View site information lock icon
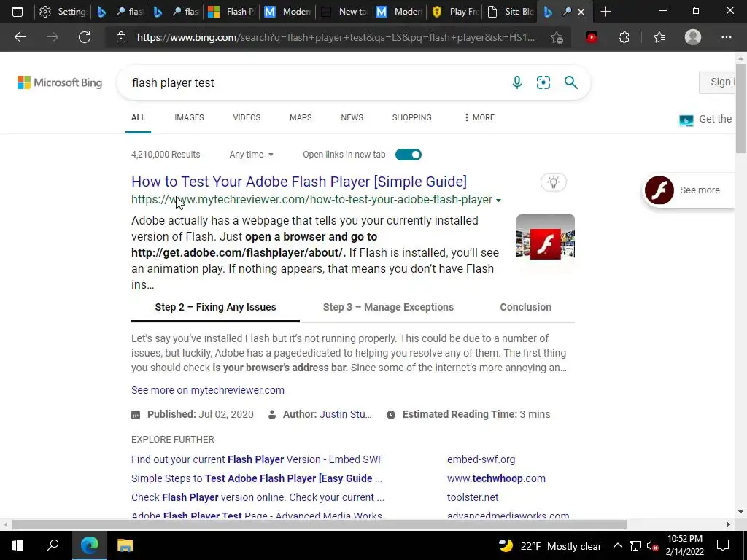747x560 pixels. (121, 37)
